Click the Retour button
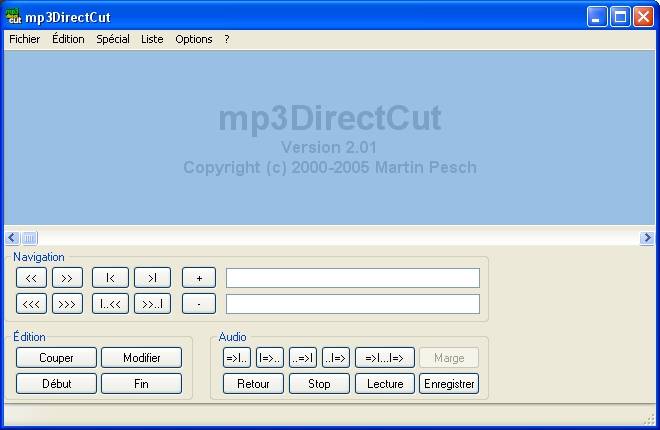The image size is (660, 430). (253, 384)
